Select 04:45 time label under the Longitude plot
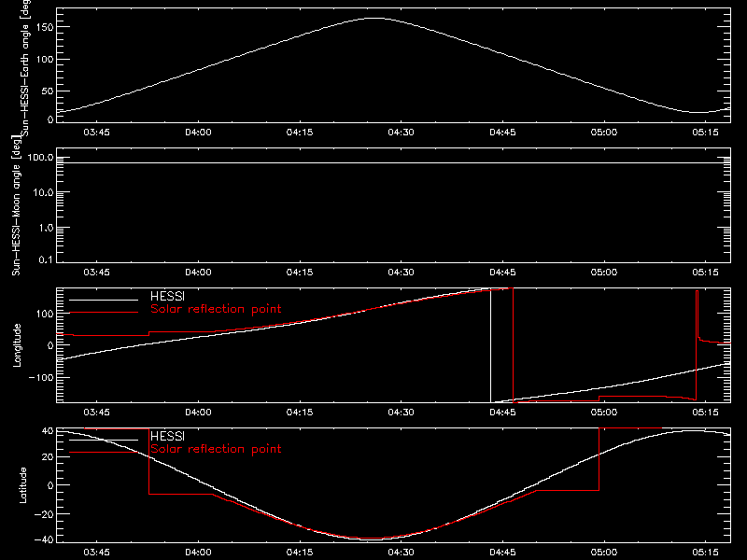Image resolution: width=747 pixels, height=560 pixels. (x=502, y=413)
